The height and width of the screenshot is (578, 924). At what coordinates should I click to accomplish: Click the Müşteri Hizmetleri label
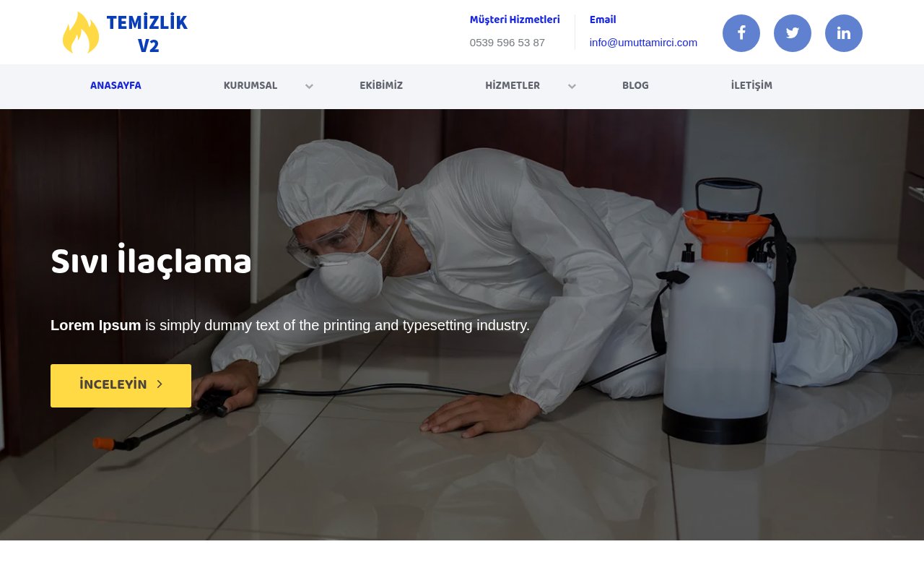tap(515, 20)
